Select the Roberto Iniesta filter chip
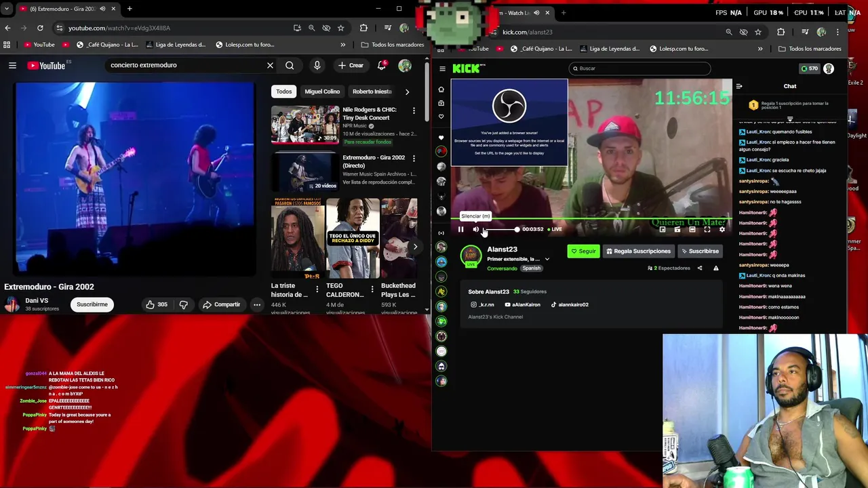Screen dimensions: 868x488 pos(372,91)
